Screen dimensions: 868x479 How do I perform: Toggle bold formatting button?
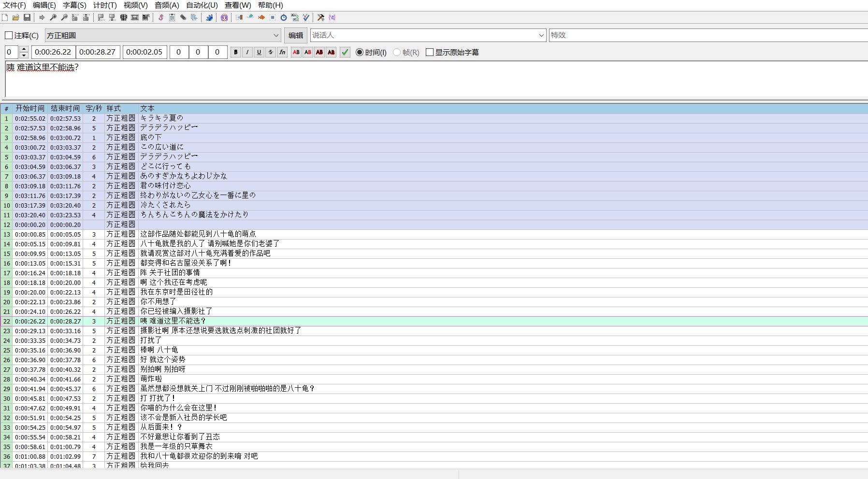coord(236,52)
